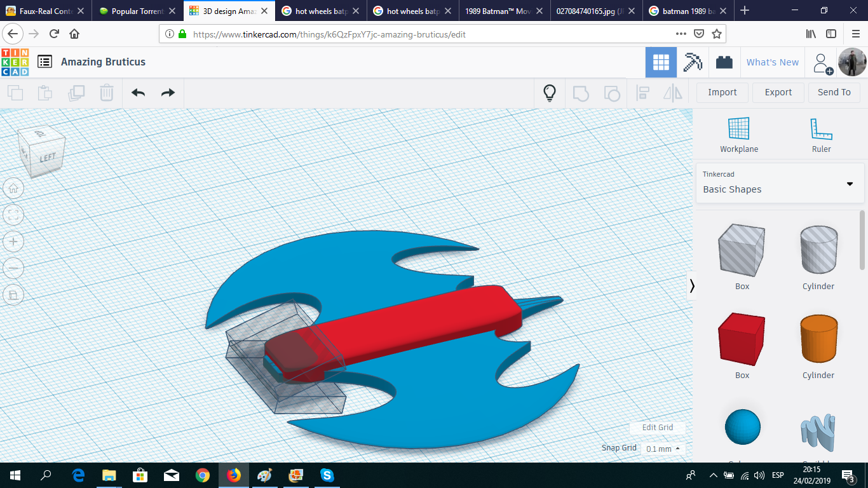Select the Workplane tool
This screenshot has height=488, width=868.
pos(739,135)
